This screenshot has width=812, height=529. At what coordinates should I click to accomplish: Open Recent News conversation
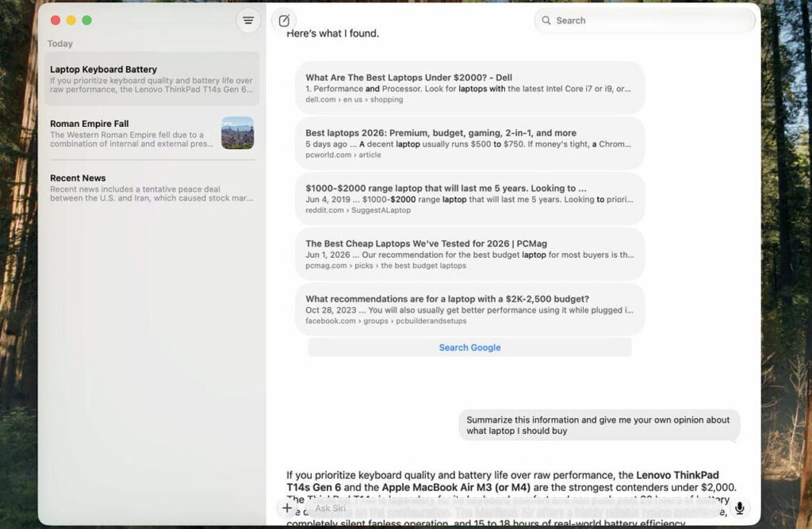coord(151,187)
